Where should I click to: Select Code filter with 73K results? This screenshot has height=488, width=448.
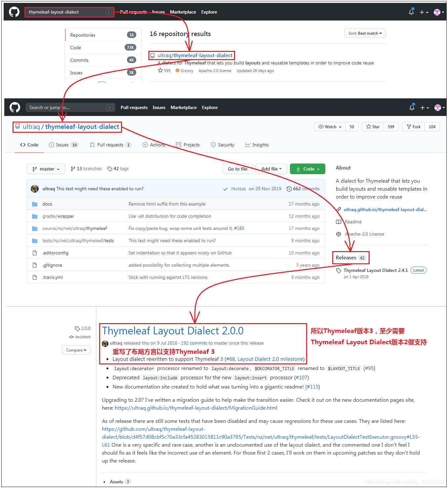coord(103,48)
